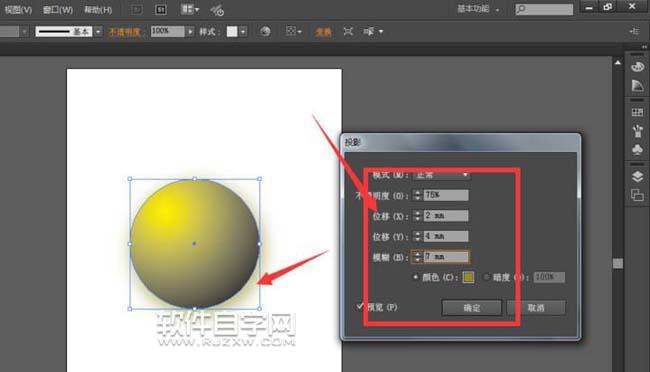Open the Swatches grid panel icon

click(x=638, y=112)
